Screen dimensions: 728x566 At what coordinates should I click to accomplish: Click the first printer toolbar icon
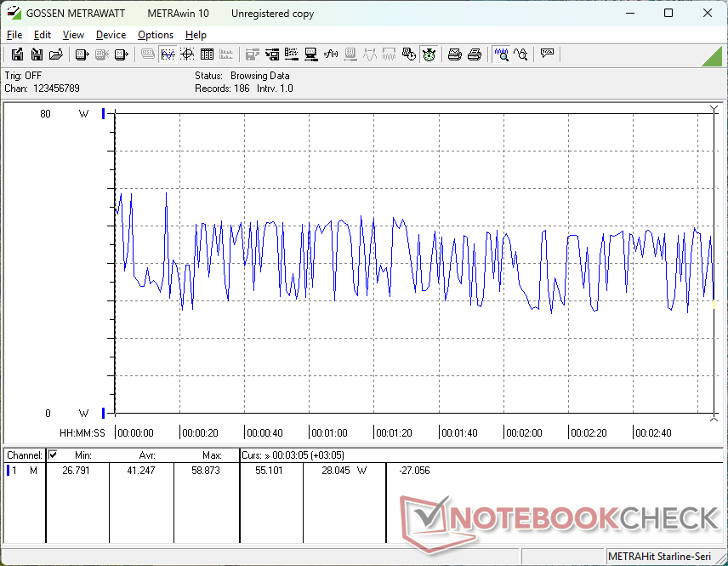(455, 54)
